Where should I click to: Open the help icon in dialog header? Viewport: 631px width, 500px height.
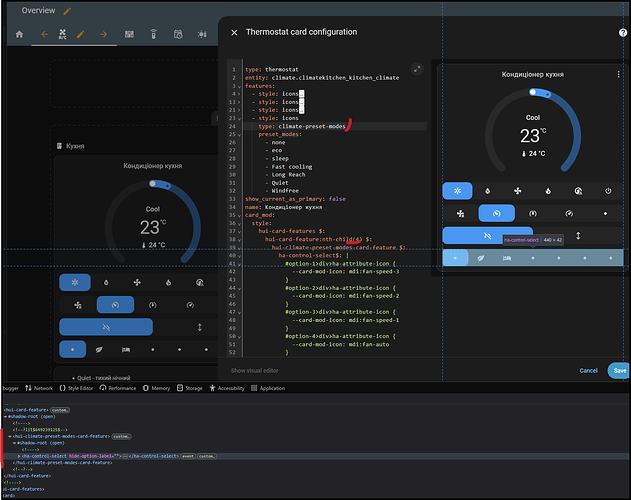[x=623, y=33]
